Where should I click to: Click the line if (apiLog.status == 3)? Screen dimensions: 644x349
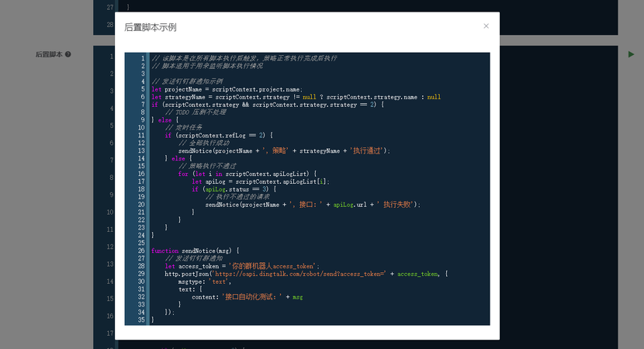[x=234, y=189]
